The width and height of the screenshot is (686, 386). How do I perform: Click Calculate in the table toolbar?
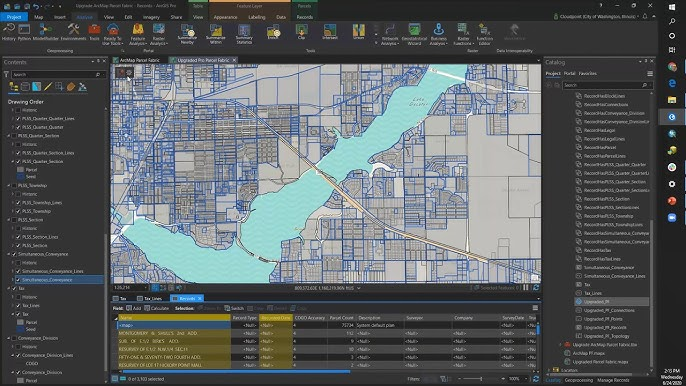pyautogui.click(x=157, y=308)
